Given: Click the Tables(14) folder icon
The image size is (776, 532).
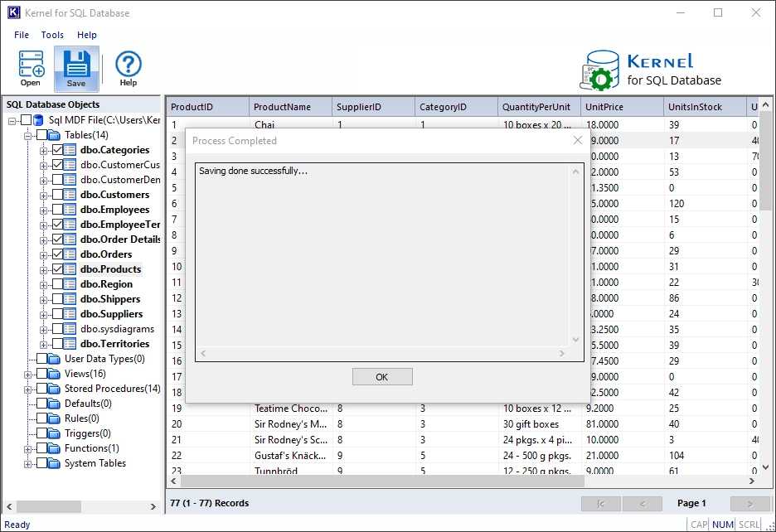Looking at the screenshot, I should point(55,135).
